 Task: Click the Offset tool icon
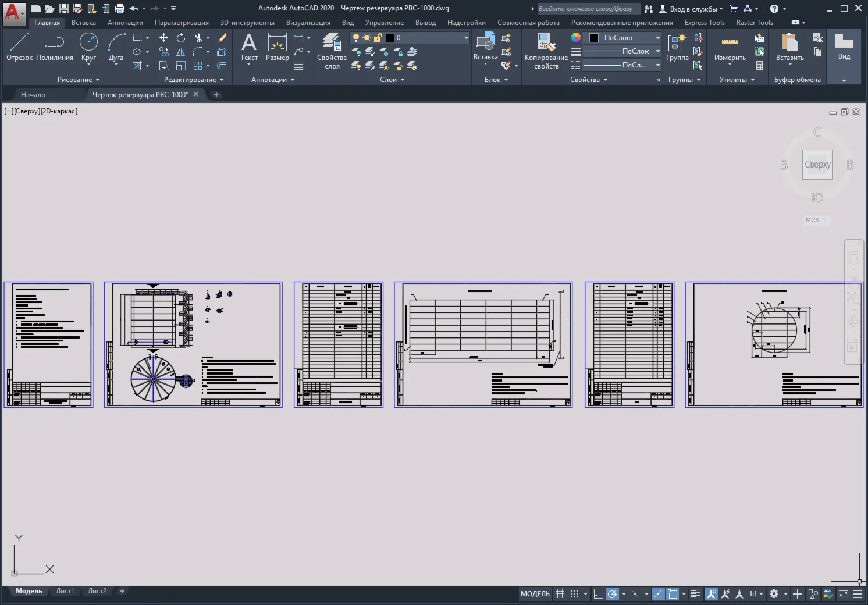tap(222, 66)
